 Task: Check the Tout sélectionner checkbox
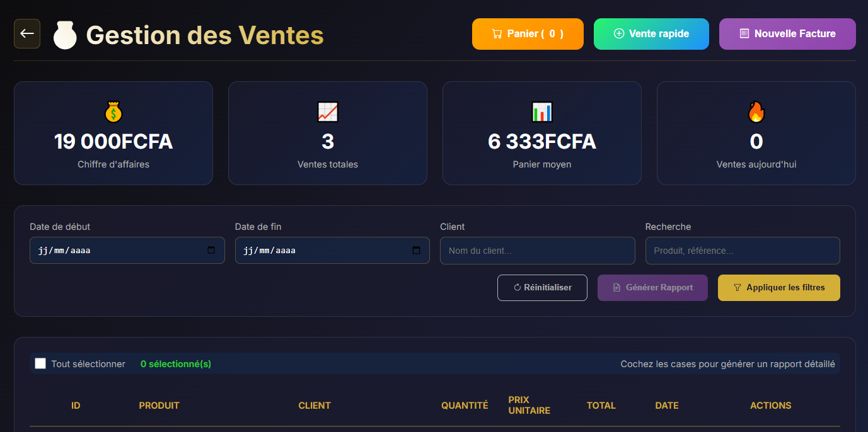pyautogui.click(x=40, y=363)
